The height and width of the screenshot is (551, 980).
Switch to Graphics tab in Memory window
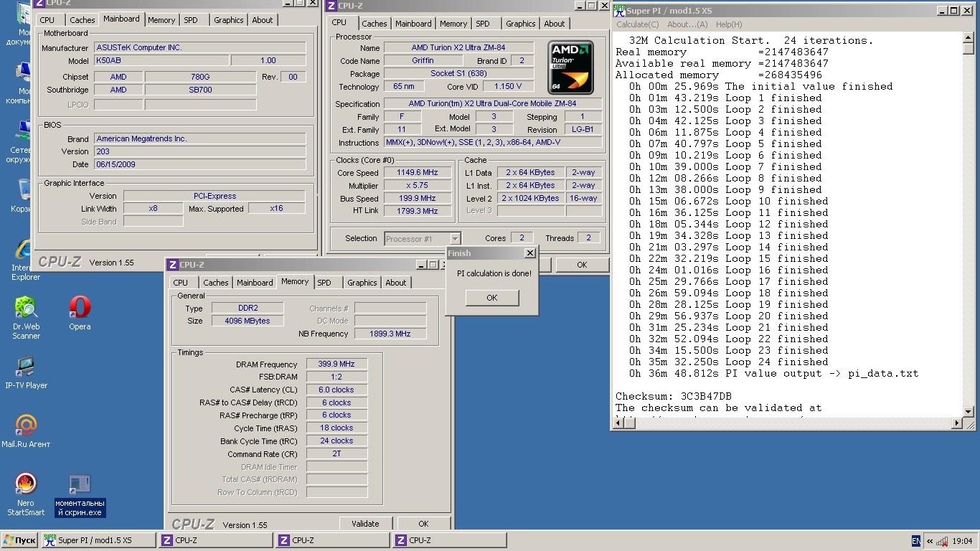(362, 283)
